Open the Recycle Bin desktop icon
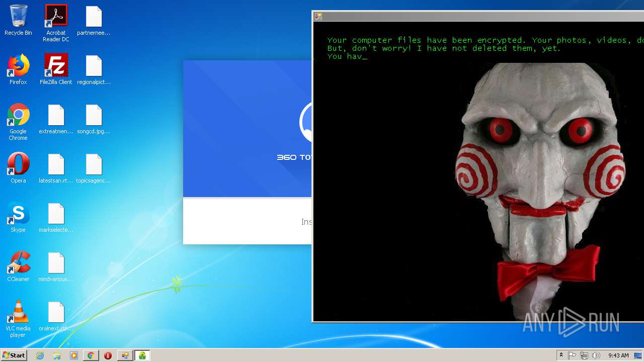644x362 pixels. pos(18,21)
